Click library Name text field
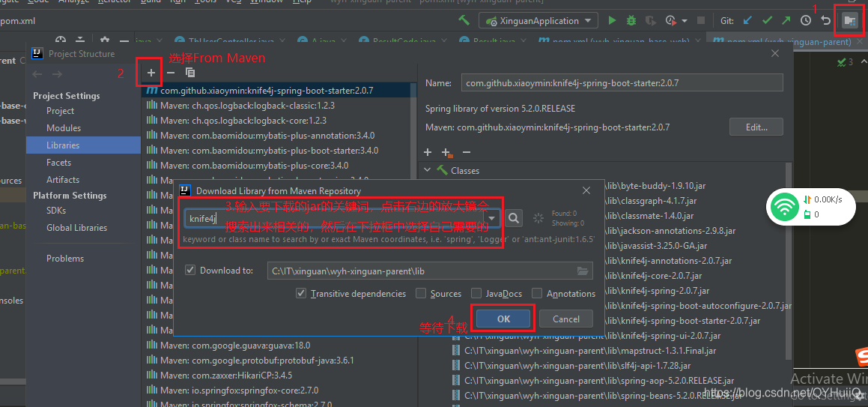868x407 pixels. tap(622, 83)
